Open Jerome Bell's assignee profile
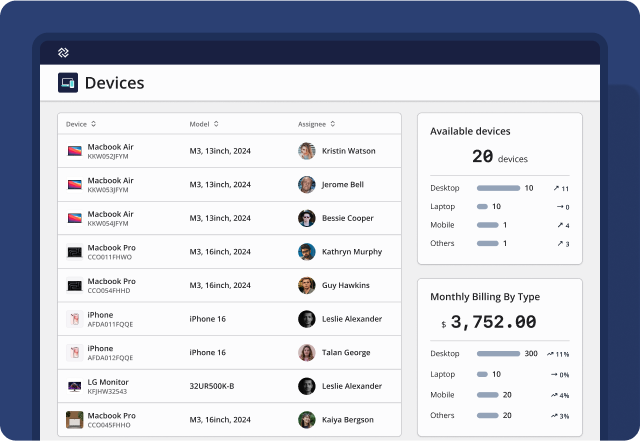Viewport: 640px width, 441px height. (x=342, y=185)
